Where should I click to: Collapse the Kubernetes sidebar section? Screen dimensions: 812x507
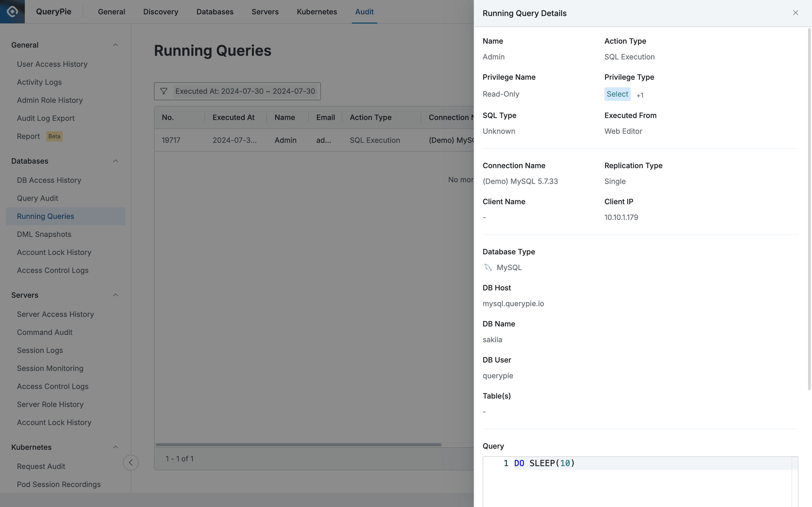pos(115,447)
